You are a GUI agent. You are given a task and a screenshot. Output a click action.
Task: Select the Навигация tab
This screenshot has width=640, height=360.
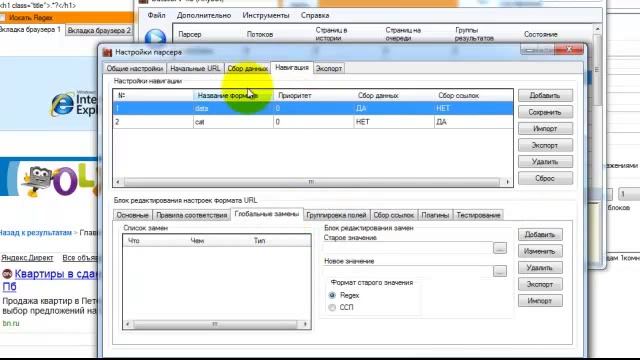pyautogui.click(x=292, y=67)
